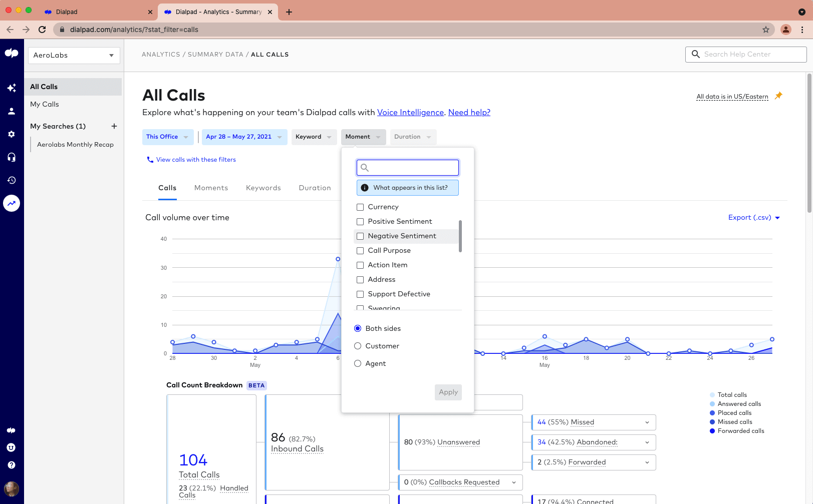Open the Duration filter dropdown
Viewport: 813px width, 504px height.
tap(413, 137)
